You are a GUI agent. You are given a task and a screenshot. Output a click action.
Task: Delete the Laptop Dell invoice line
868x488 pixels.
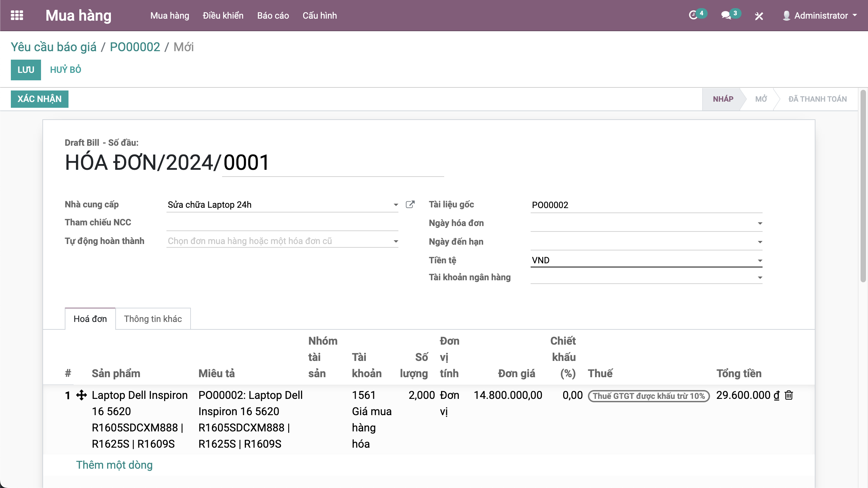[789, 395]
